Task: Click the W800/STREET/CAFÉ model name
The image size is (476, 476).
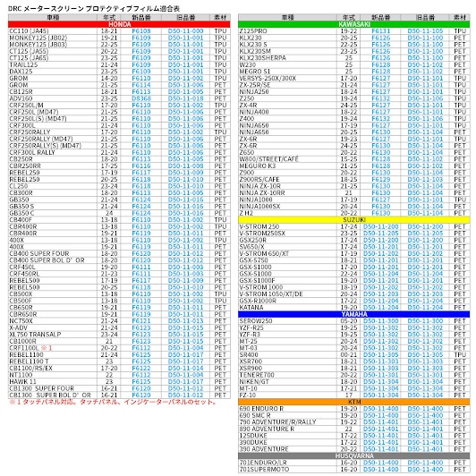Action: 268,159
